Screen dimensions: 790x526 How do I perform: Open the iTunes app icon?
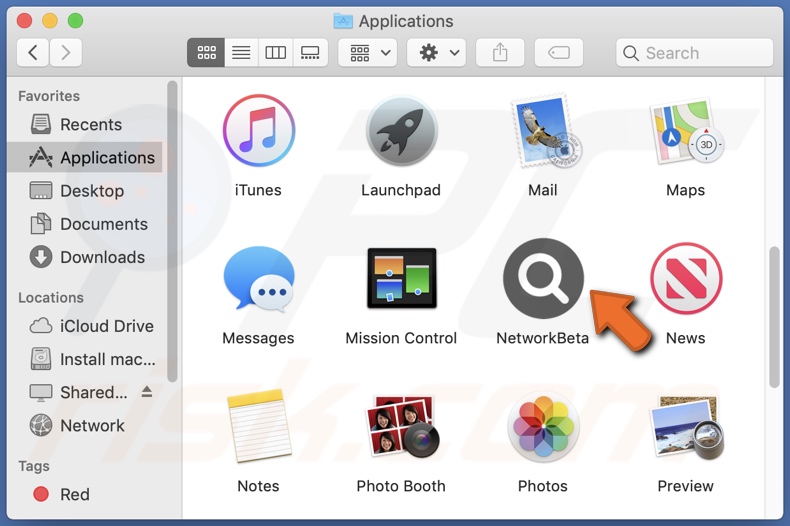(258, 131)
